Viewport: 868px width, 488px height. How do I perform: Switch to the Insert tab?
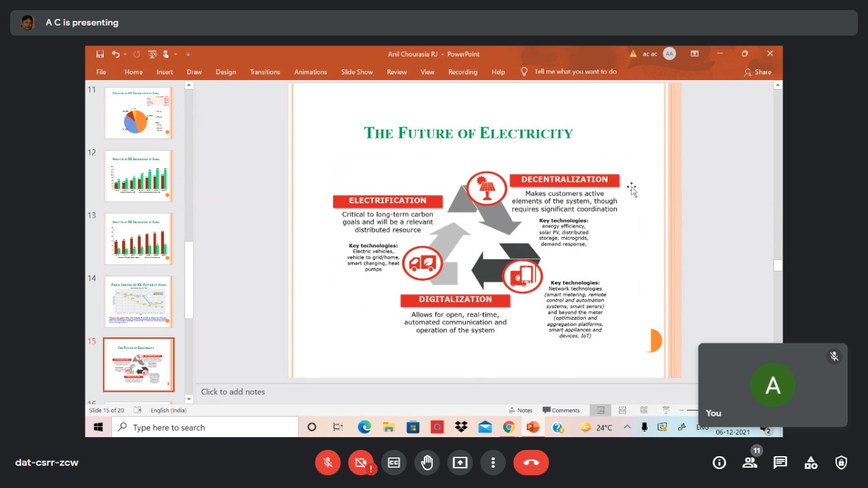click(165, 72)
